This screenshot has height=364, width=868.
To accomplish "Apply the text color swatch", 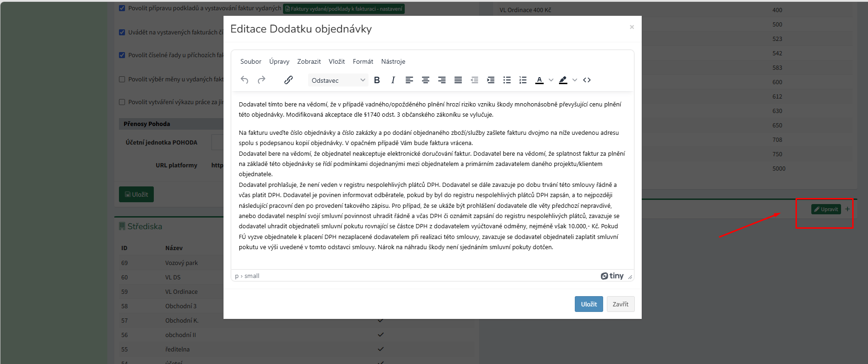I will coord(539,80).
